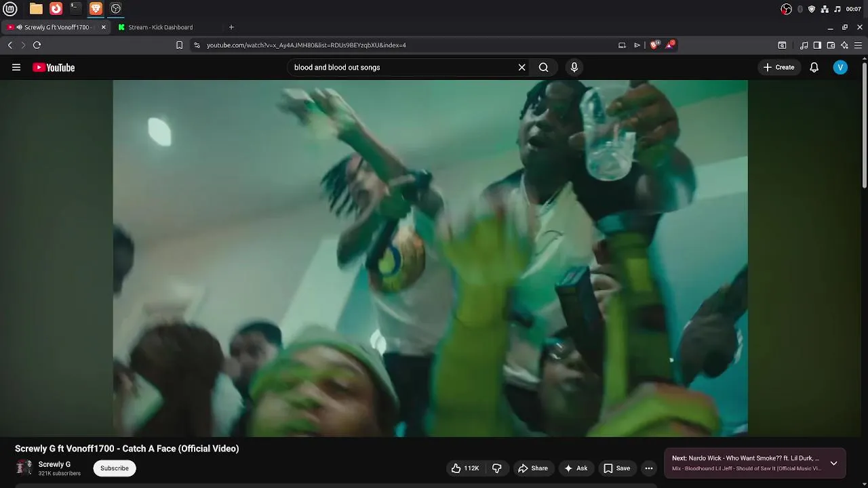Toggle the browser sidebar panel

(817, 45)
